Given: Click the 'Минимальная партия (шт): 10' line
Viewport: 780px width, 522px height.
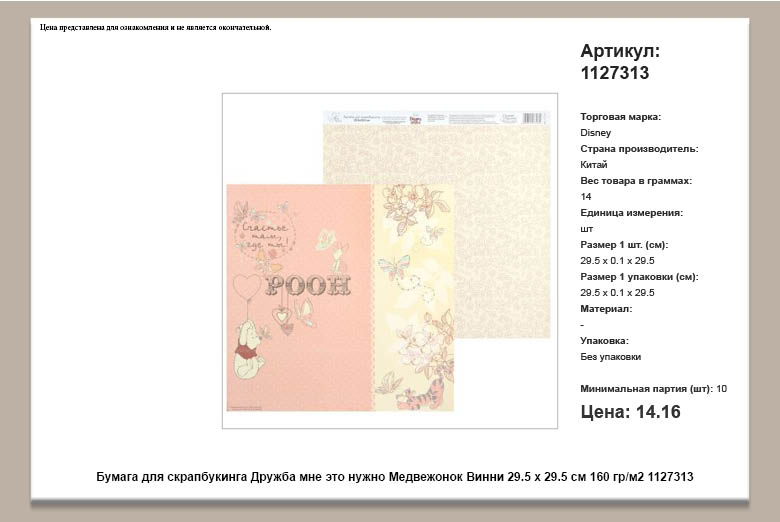Looking at the screenshot, I should coord(653,389).
